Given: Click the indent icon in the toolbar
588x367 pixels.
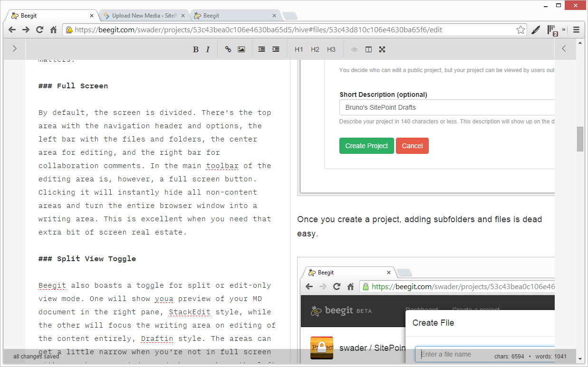Looking at the screenshot, I should [276, 49].
